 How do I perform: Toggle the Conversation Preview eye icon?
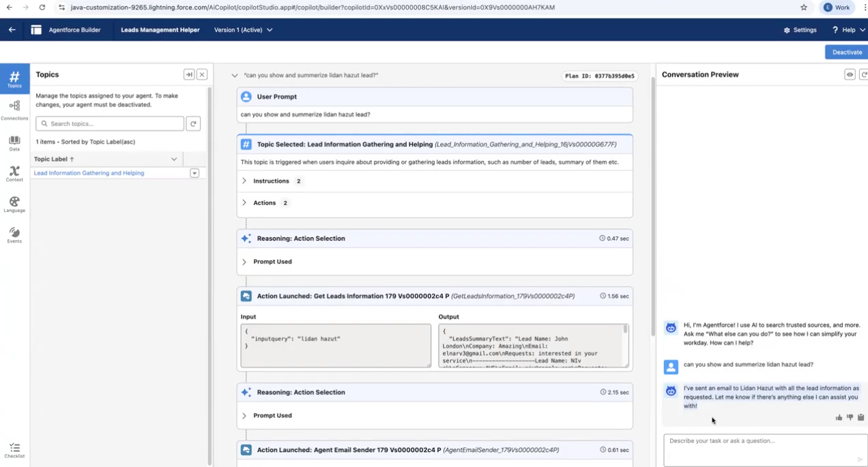tap(850, 74)
